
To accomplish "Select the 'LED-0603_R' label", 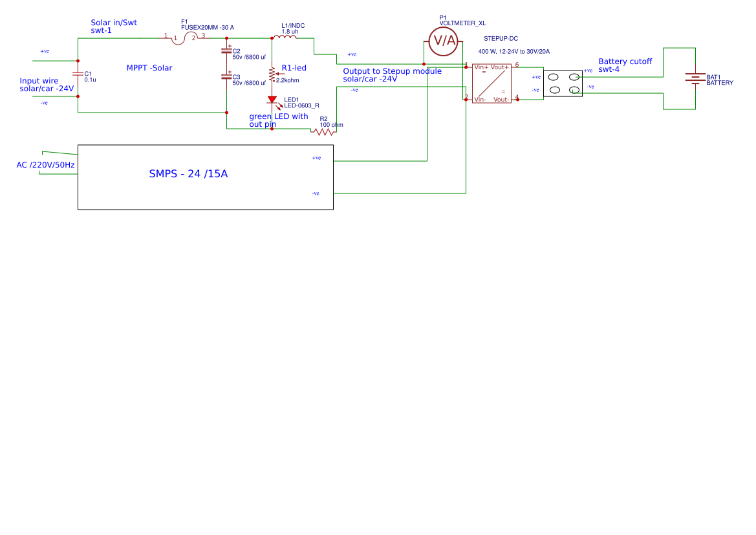I will coord(301,105).
